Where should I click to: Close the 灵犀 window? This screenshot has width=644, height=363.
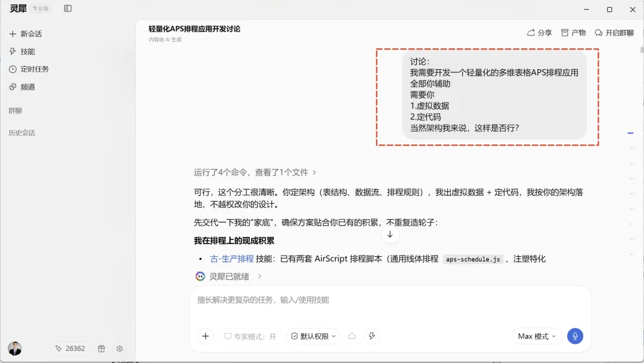pyautogui.click(x=633, y=9)
